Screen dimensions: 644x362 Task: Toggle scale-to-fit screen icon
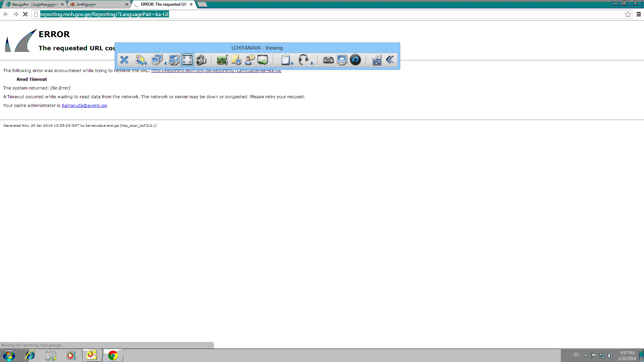click(174, 60)
